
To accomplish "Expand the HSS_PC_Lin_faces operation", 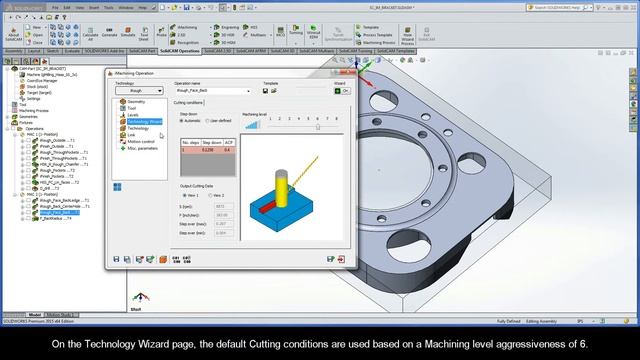I will (22, 182).
